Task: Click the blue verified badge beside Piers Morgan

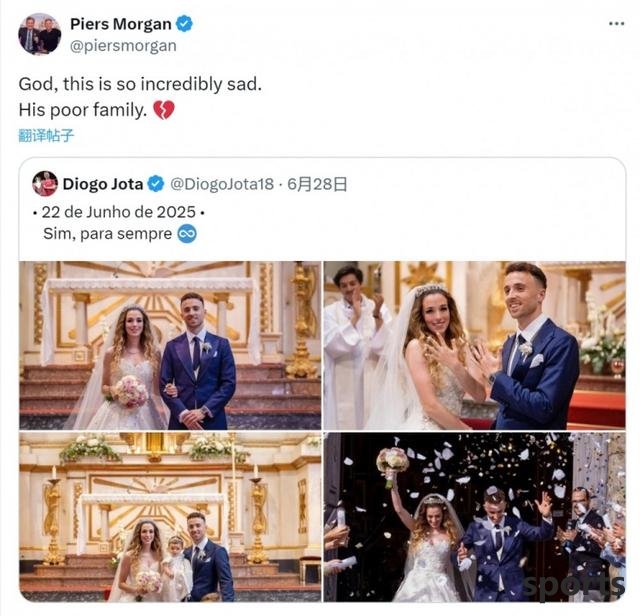Action: pyautogui.click(x=184, y=24)
